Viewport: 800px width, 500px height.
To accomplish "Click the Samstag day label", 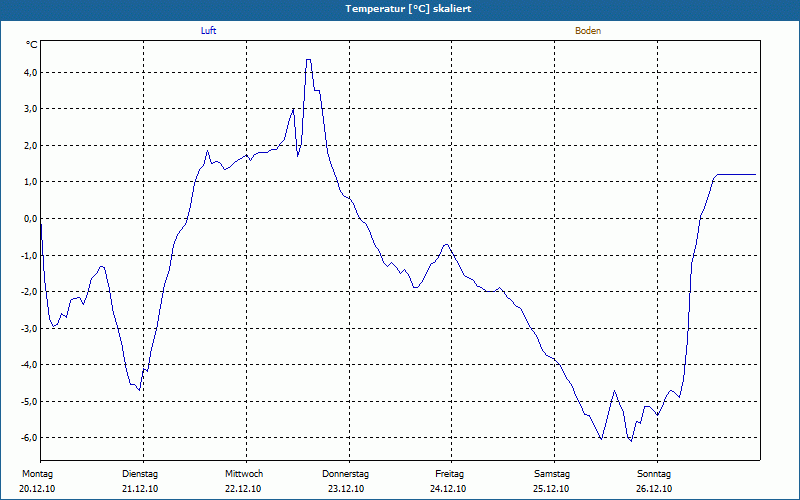I will pos(552,474).
